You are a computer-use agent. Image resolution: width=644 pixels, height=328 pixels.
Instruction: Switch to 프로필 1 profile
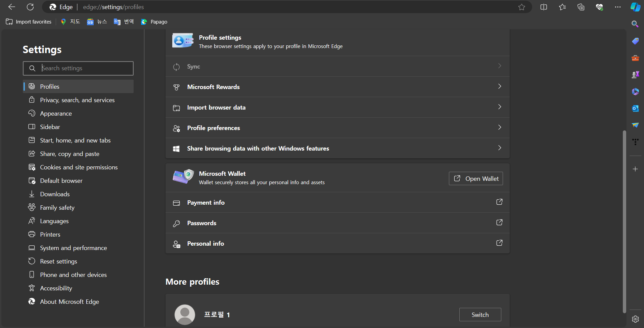(x=480, y=315)
